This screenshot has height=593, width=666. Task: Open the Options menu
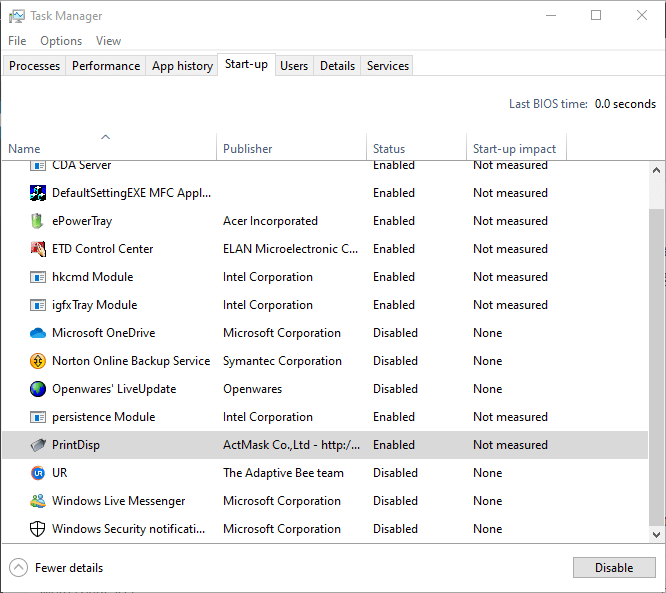click(61, 41)
